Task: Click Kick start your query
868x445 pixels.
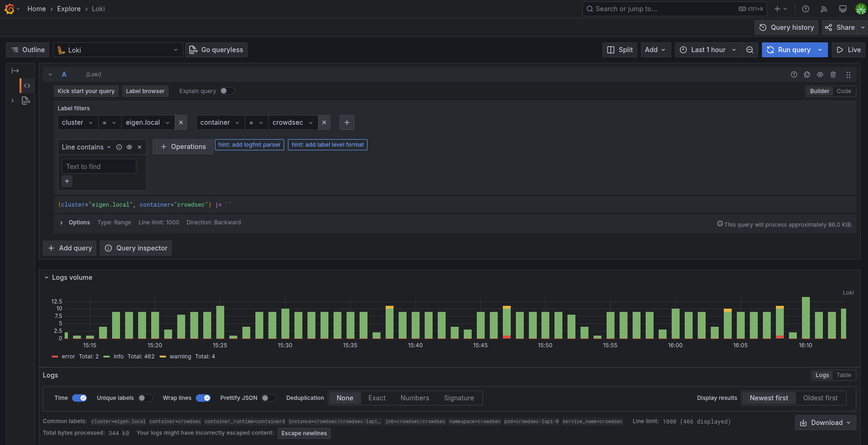Action: [86, 91]
